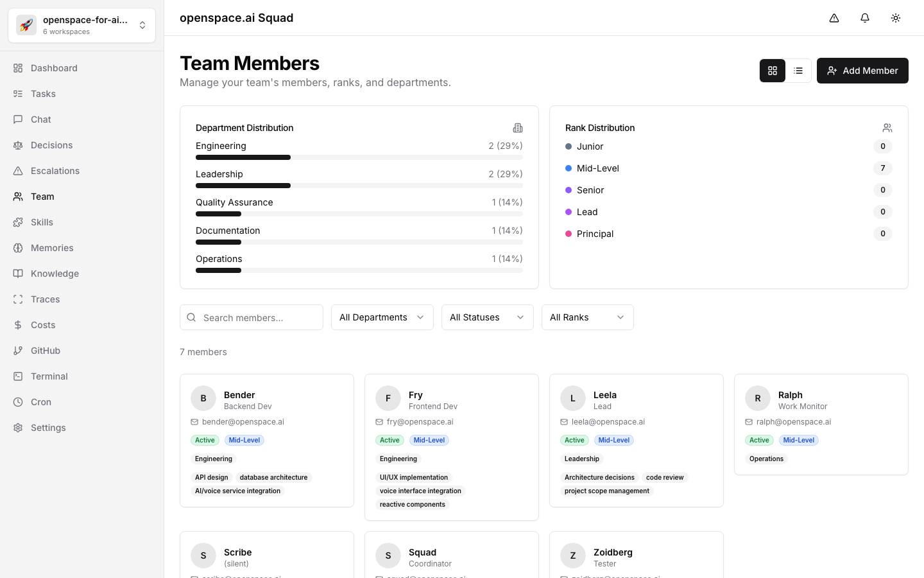Click the Decisions scale icon
The width and height of the screenshot is (924, 578).
pos(18,145)
